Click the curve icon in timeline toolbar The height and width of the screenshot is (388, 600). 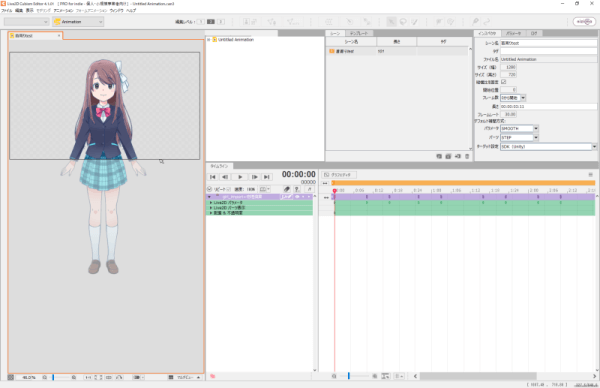[309, 189]
